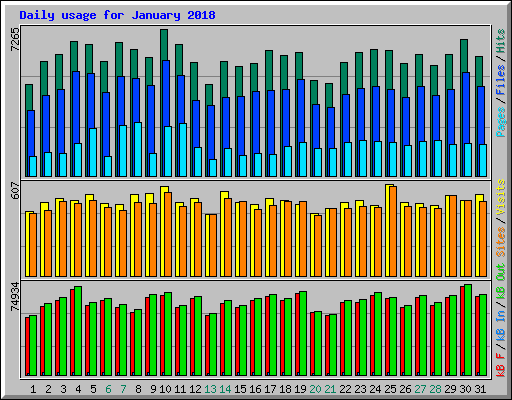Click the "Sites" legend label
The width and height of the screenshot is (512, 400).
tap(501, 242)
